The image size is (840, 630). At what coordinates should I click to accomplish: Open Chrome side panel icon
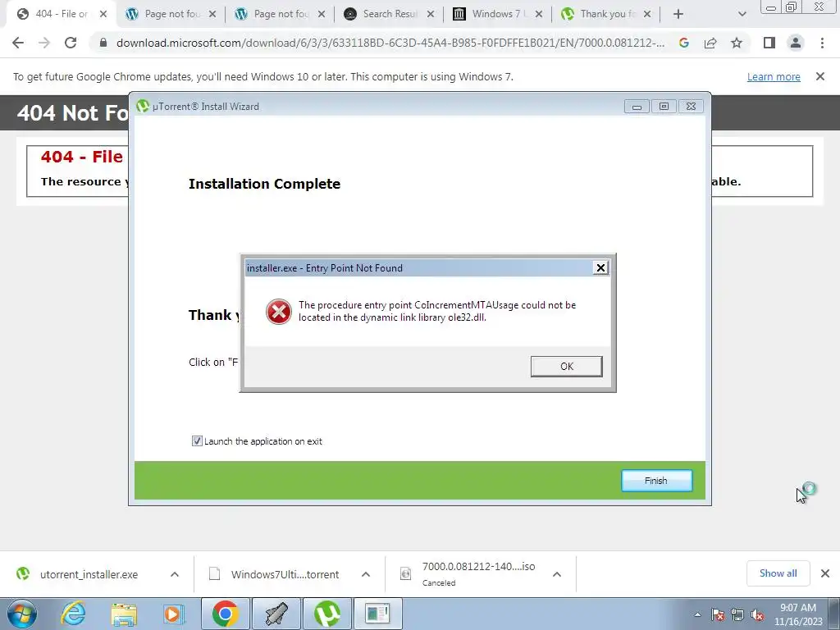pyautogui.click(x=769, y=43)
